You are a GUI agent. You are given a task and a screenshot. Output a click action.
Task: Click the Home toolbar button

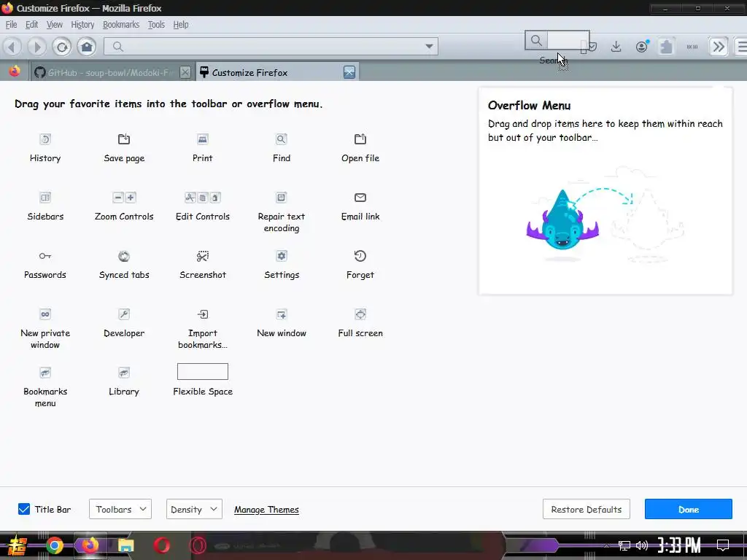click(x=87, y=47)
